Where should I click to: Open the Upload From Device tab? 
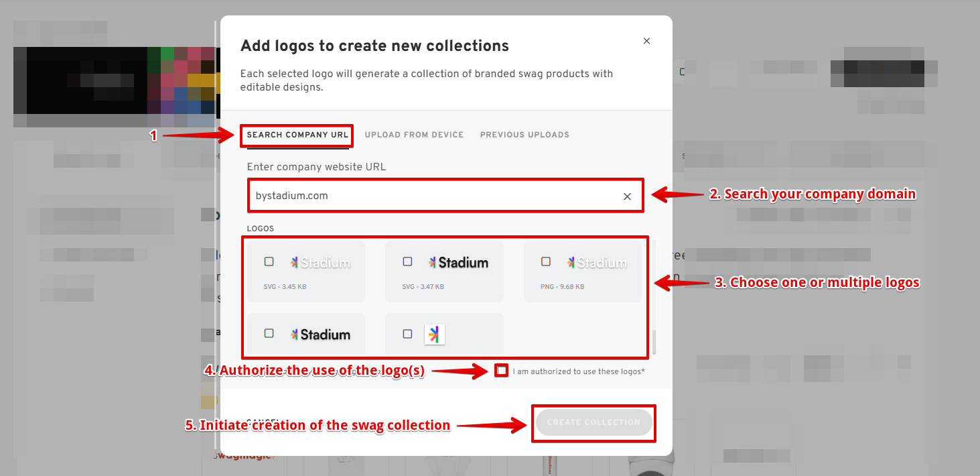tap(414, 135)
